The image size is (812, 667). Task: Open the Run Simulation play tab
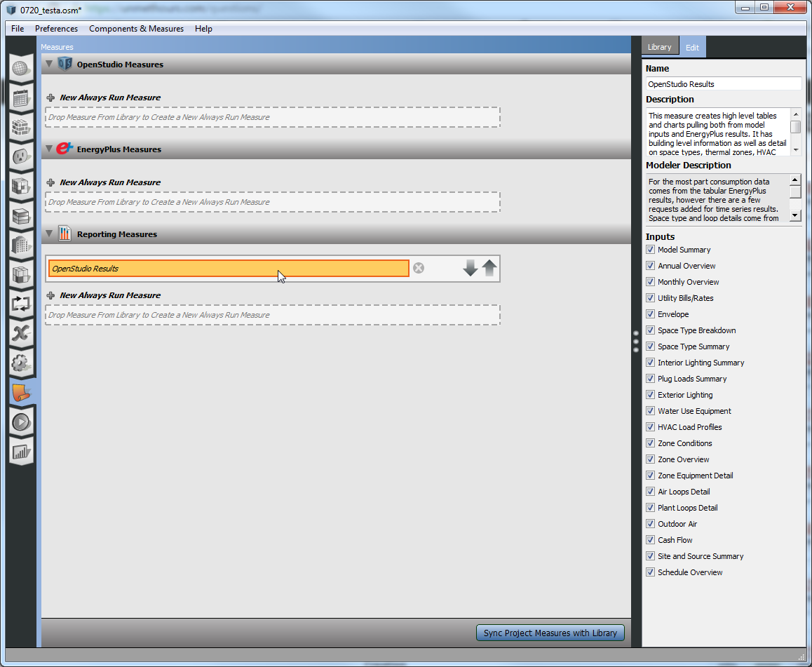click(21, 422)
